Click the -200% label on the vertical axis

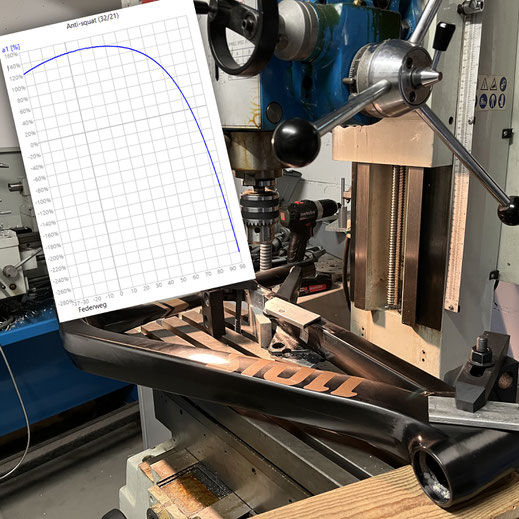pyautogui.click(x=56, y=257)
